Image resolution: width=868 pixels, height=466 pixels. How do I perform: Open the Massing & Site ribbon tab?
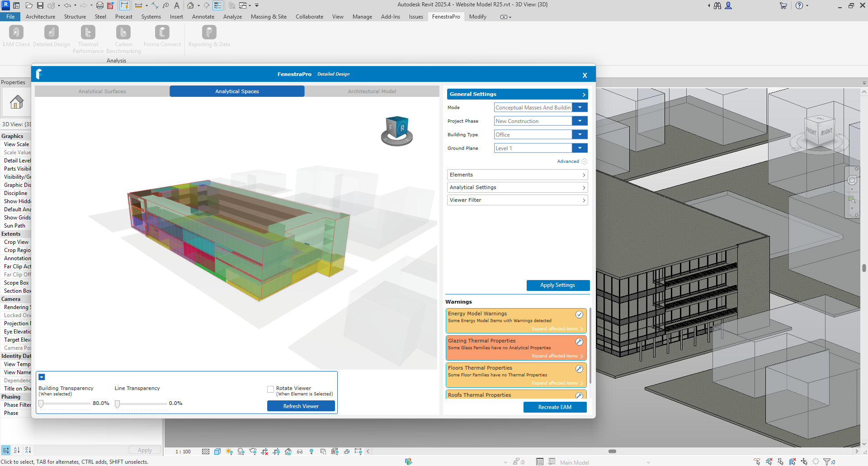(x=269, y=17)
